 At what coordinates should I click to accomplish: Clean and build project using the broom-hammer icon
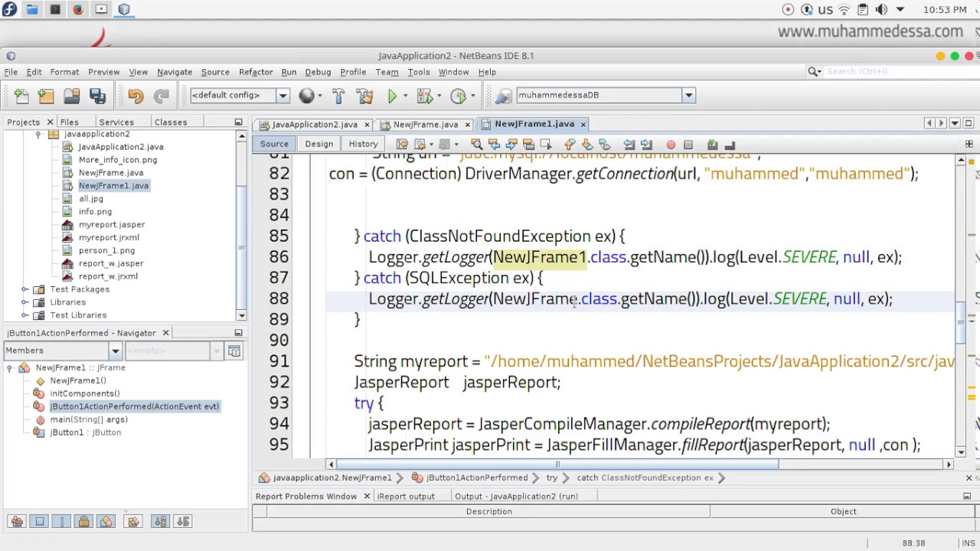pos(364,95)
